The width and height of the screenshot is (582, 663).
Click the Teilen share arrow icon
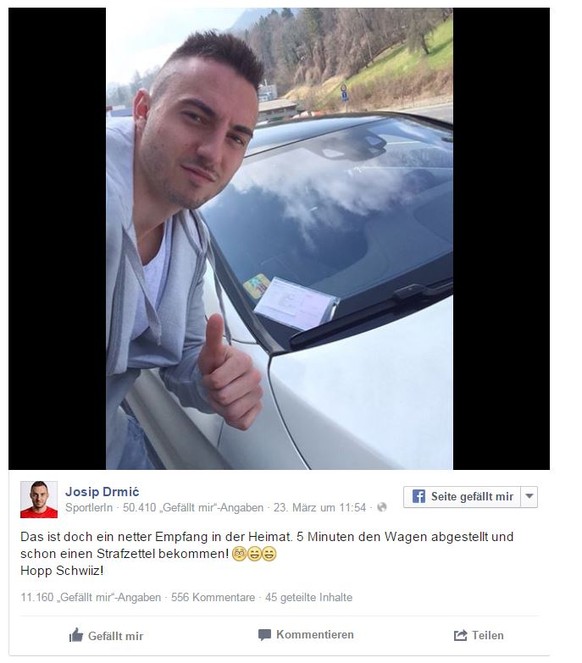(460, 635)
